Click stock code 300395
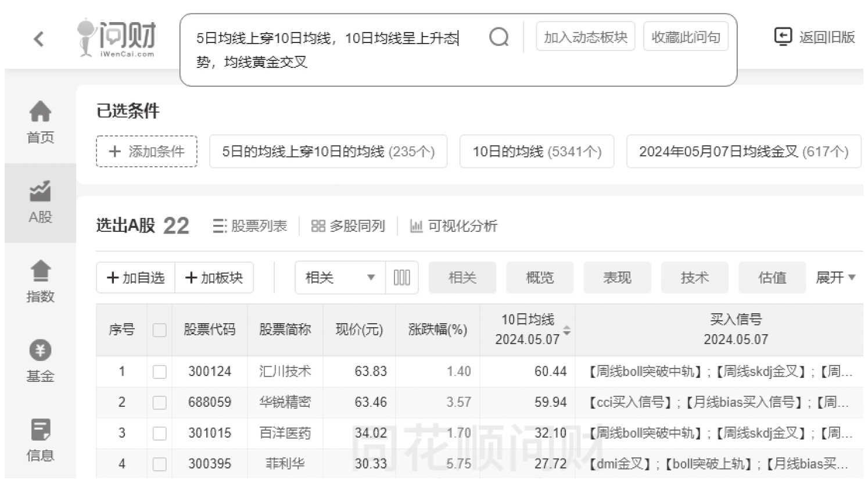This screenshot has height=483, width=868. point(210,464)
